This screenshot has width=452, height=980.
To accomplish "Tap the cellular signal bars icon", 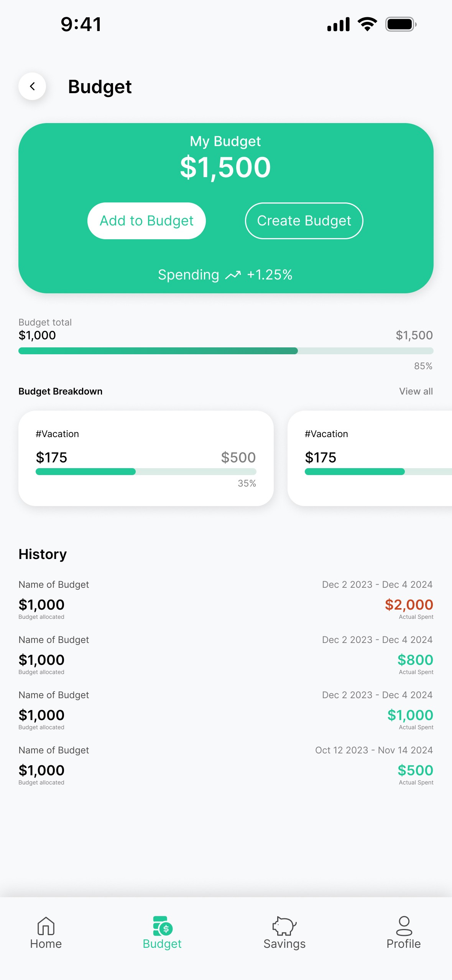I will pos(339,24).
